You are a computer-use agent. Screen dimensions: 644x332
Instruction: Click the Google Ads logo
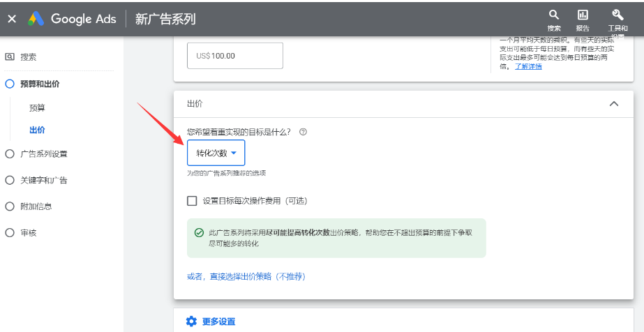36,19
